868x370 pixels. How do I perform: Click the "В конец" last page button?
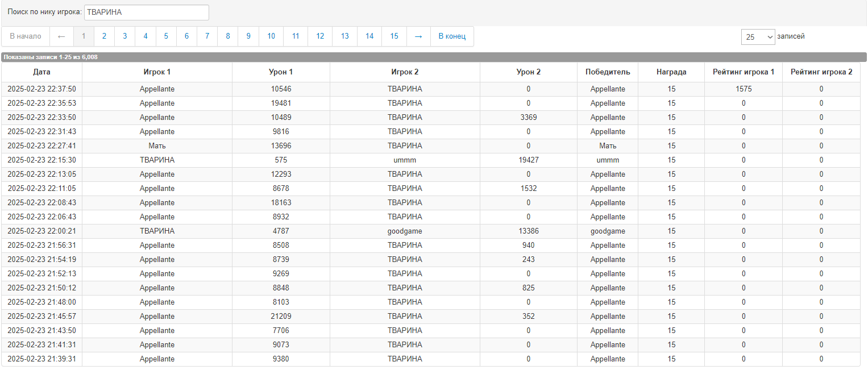(x=452, y=36)
